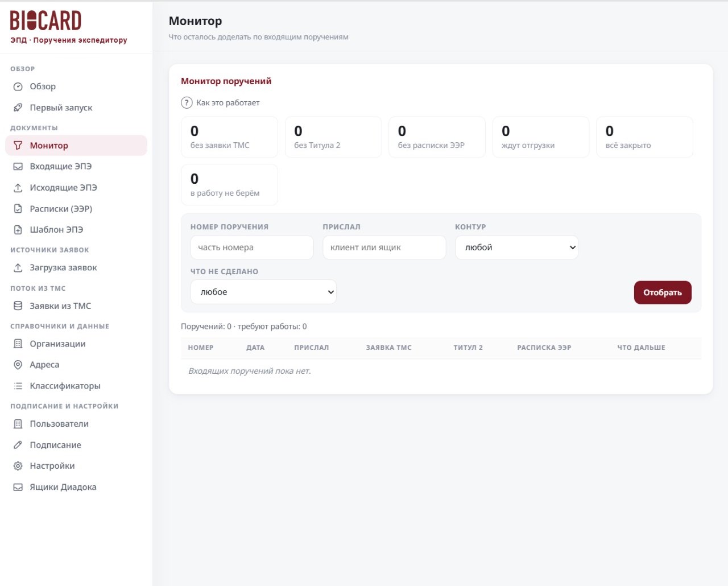This screenshot has height=586, width=728.
Task: Click the rocket icon for Первый запуск
Action: click(x=18, y=108)
